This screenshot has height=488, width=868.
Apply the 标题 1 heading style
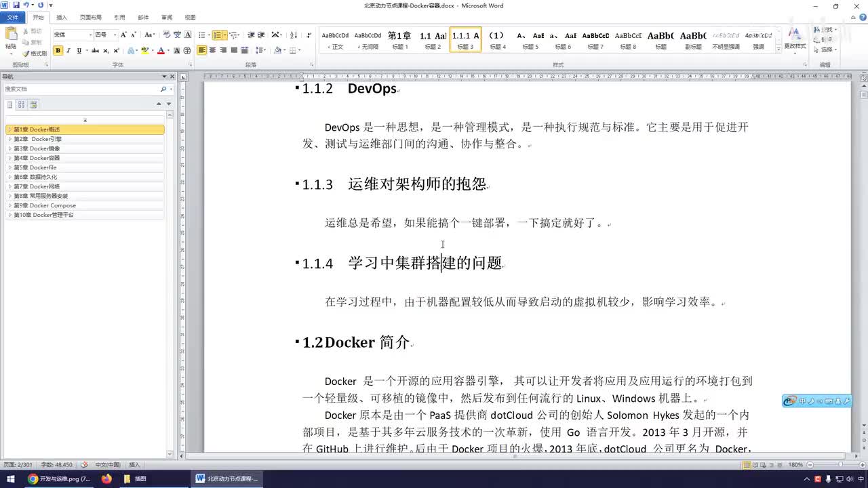[400, 40]
